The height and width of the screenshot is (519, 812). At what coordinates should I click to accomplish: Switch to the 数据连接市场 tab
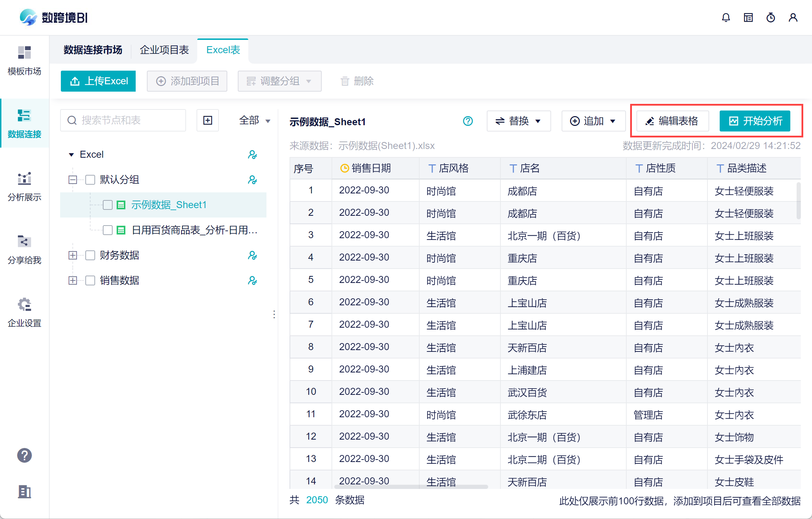(93, 50)
